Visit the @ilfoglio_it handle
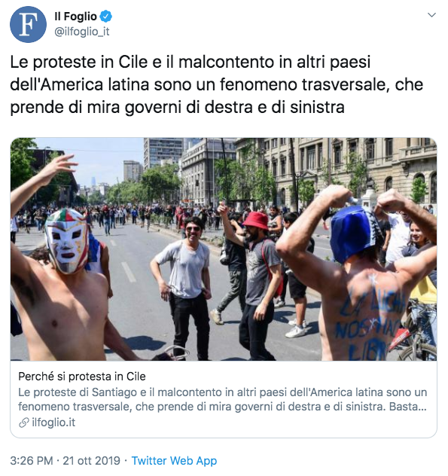The image size is (448, 476). [82, 32]
